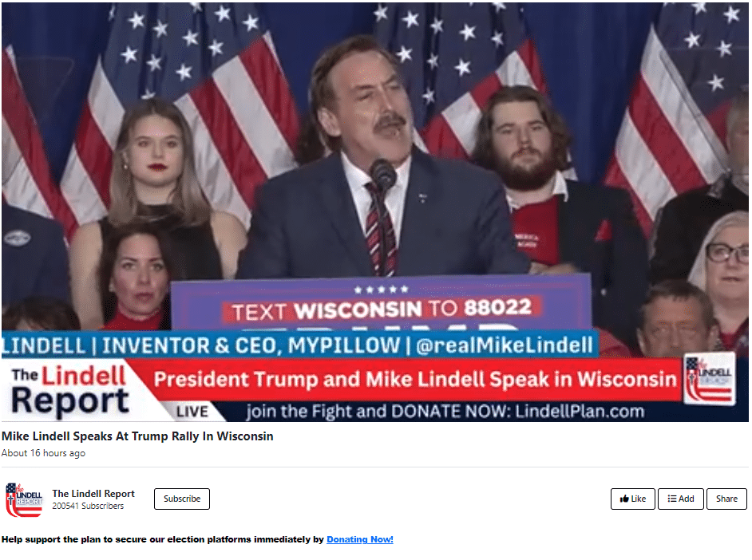Image resolution: width=752 pixels, height=560 pixels.
Task: Open The Lindell Report channel logo avatar
Action: coord(23,499)
